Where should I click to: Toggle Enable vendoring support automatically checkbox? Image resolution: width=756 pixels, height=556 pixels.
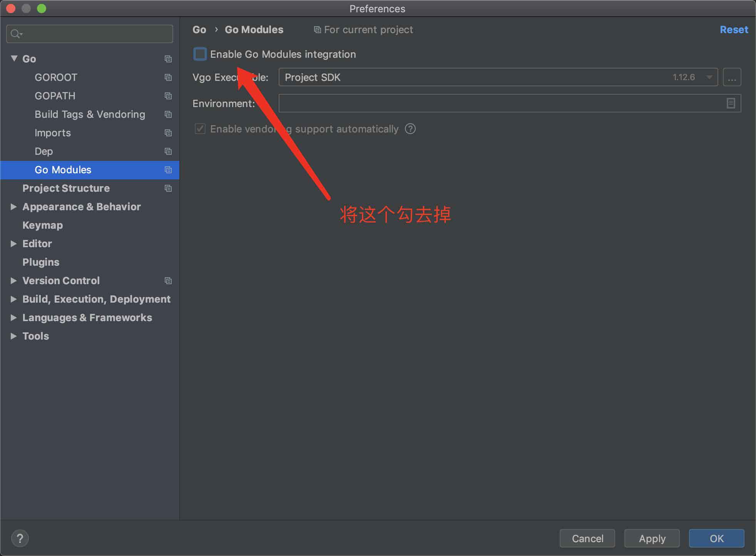click(199, 129)
